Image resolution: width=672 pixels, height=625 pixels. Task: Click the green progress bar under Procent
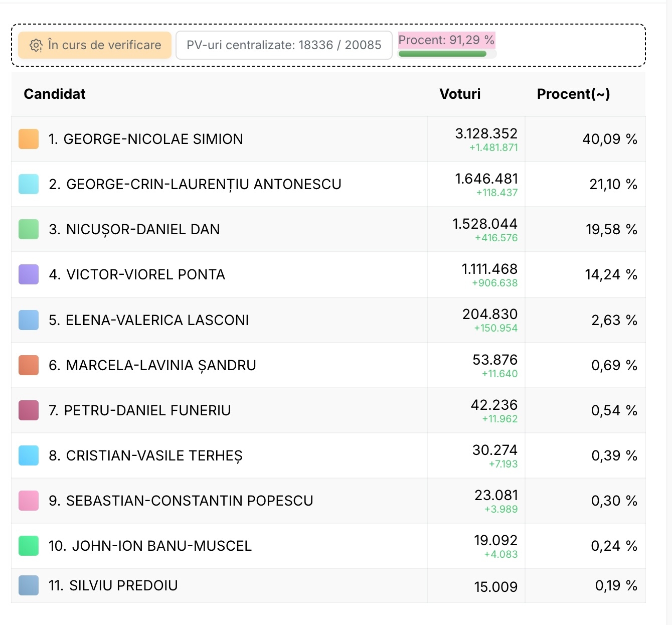pos(442,54)
